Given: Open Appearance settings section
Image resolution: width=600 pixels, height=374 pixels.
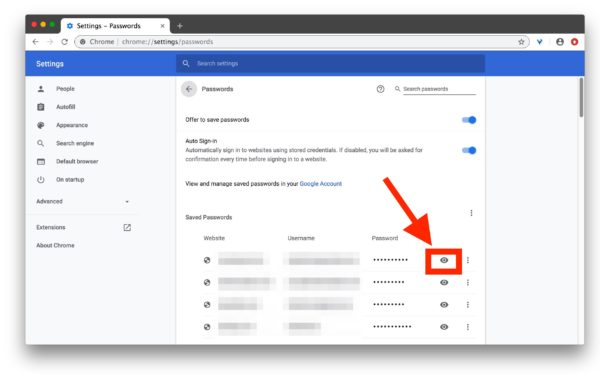Looking at the screenshot, I should click(x=72, y=125).
